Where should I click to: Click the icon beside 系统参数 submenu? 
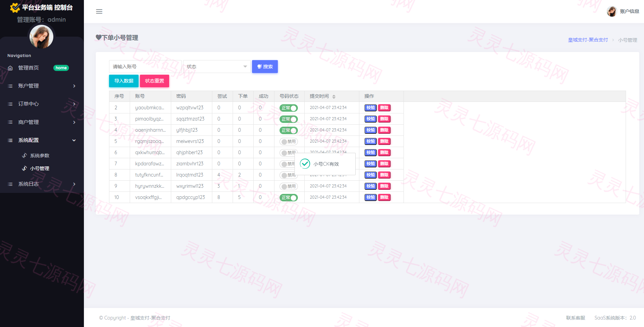[x=24, y=156]
